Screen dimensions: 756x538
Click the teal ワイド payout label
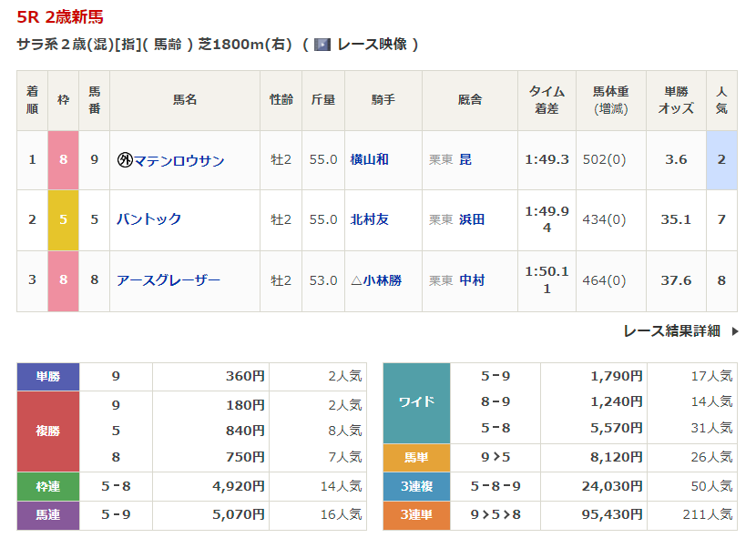click(x=416, y=401)
